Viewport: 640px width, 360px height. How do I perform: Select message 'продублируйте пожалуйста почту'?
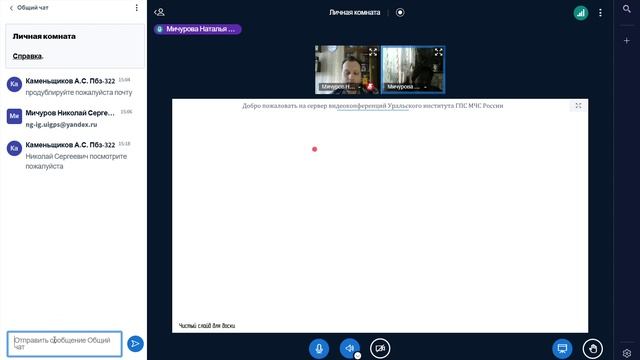tap(79, 93)
